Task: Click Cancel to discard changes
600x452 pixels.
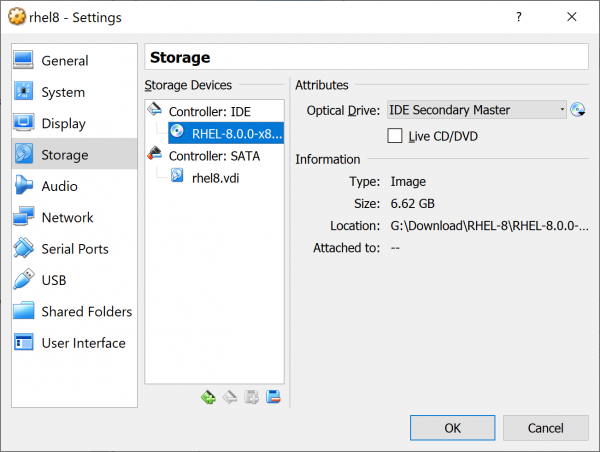Action: coord(546,427)
